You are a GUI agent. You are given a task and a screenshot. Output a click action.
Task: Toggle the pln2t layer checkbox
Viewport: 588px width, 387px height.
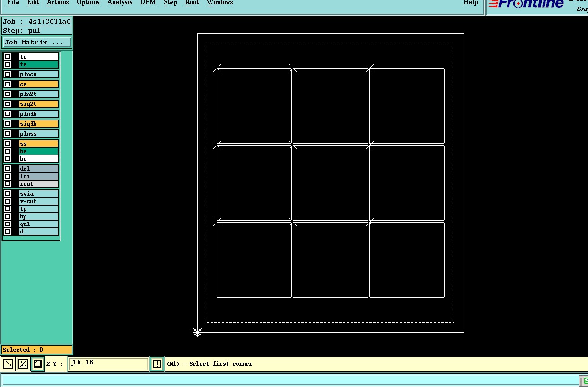point(8,94)
